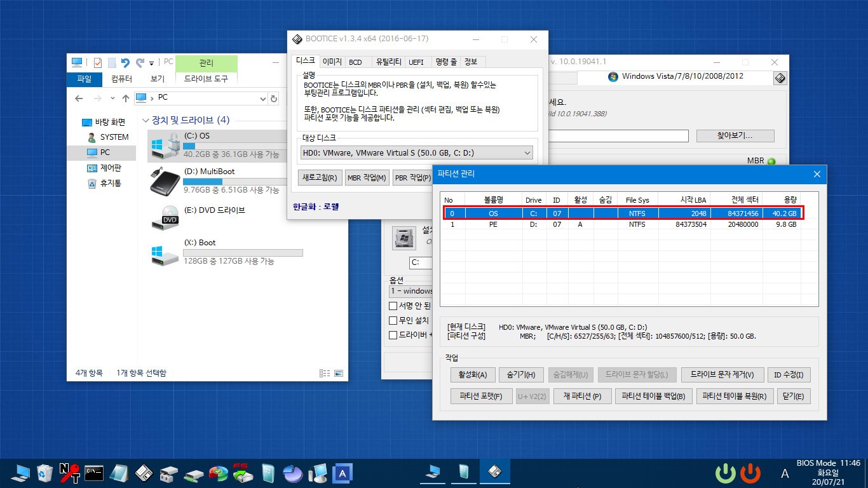This screenshot has height=488, width=868.
Task: Click the '재 파티션 (P)' button
Action: pos(582,396)
